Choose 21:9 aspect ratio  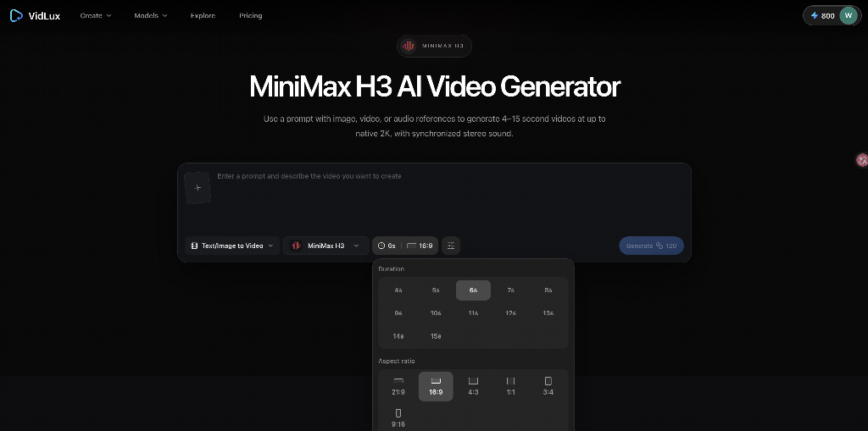(398, 386)
